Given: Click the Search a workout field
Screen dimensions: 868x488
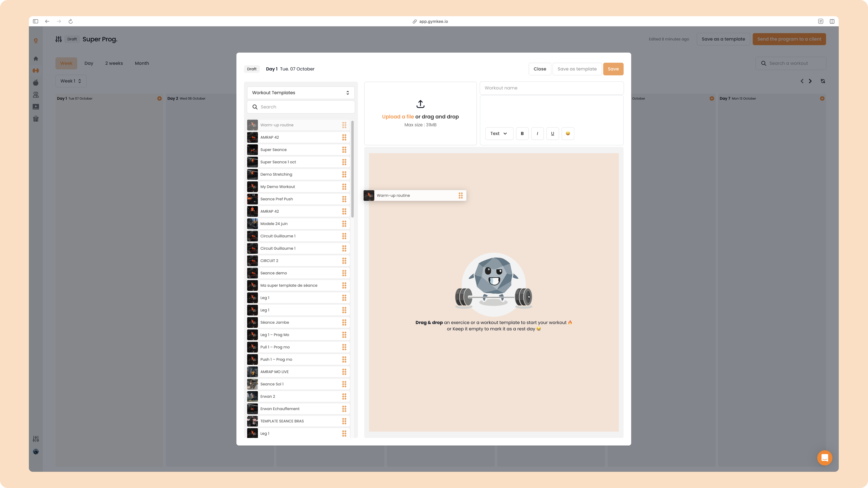Looking at the screenshot, I should pyautogui.click(x=790, y=63).
